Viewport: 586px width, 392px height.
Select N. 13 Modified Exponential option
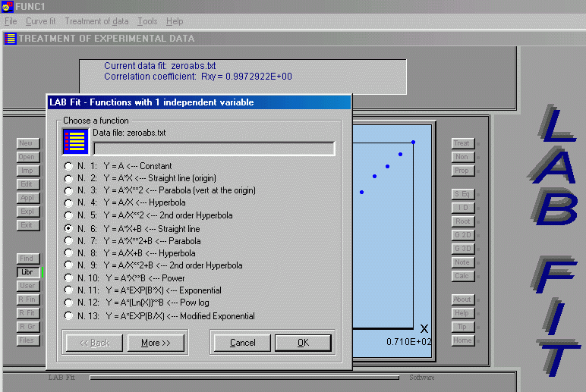pos(69,315)
